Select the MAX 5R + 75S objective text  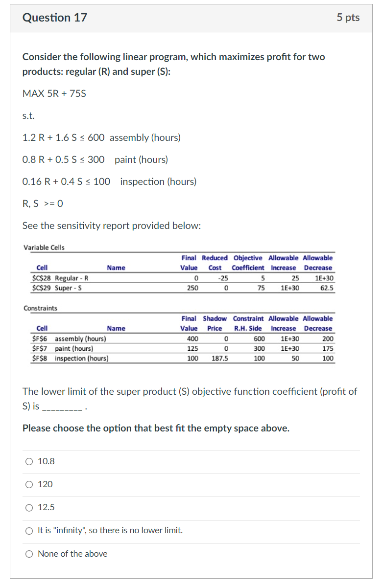54,93
